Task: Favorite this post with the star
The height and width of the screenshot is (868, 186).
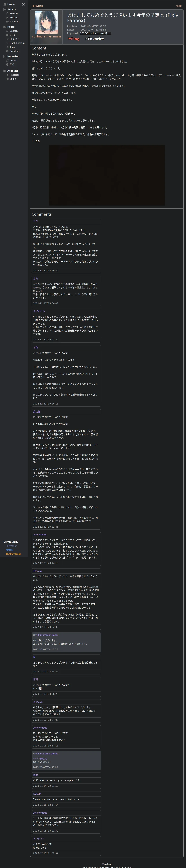Action: tap(94, 39)
